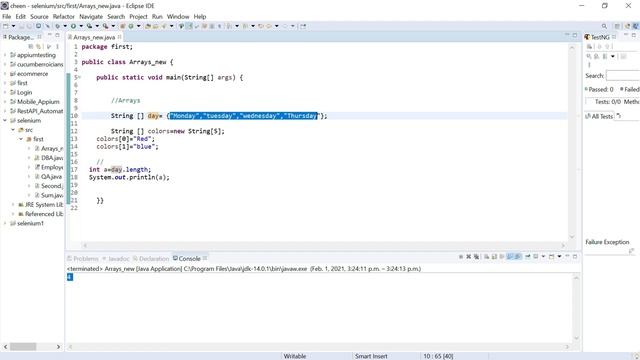Click the Open Type toolbar icon

(x=148, y=26)
